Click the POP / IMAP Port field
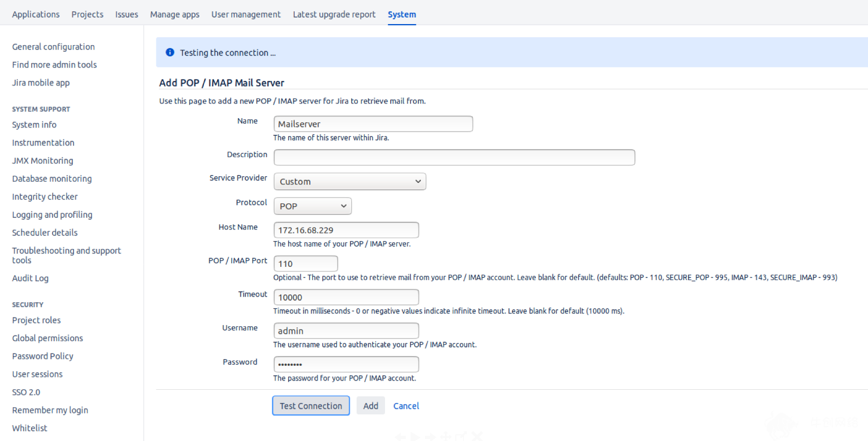 tap(306, 264)
